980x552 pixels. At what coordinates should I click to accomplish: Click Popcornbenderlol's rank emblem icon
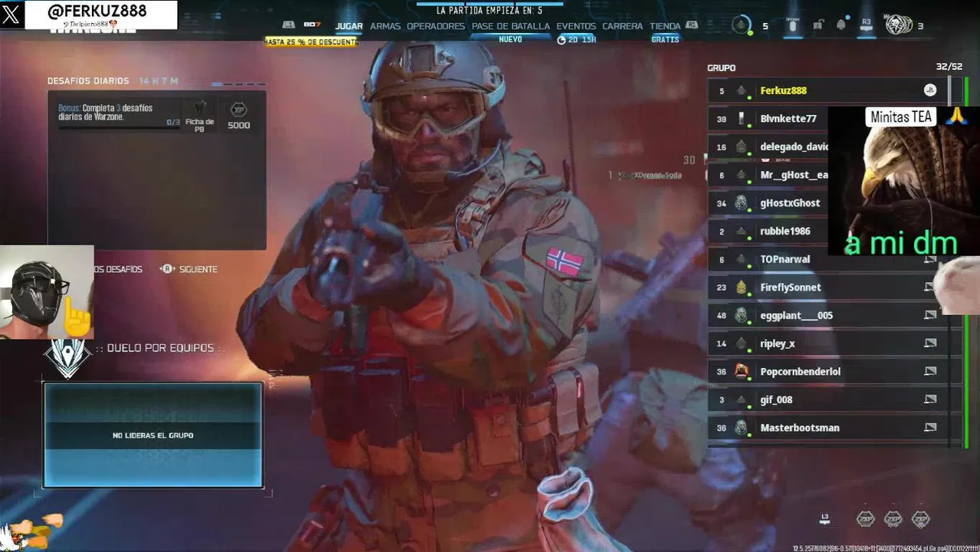(x=741, y=371)
